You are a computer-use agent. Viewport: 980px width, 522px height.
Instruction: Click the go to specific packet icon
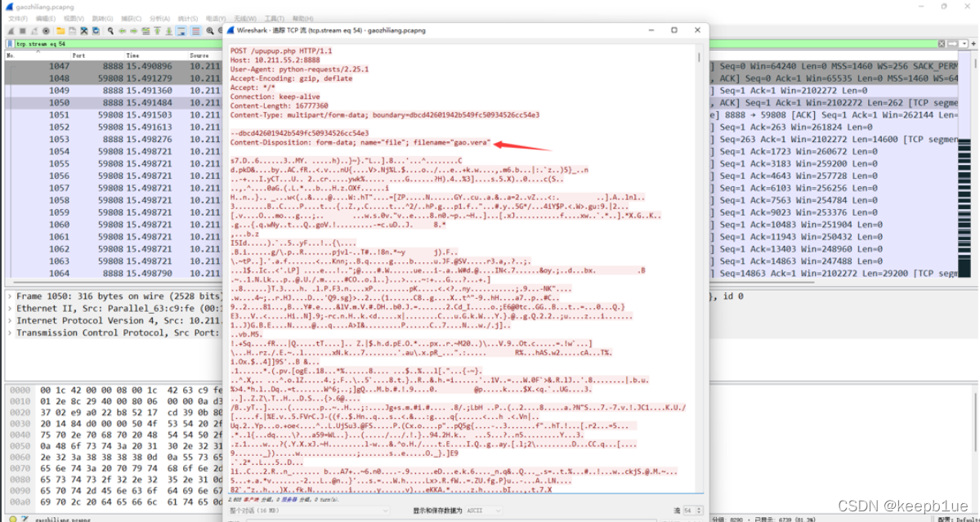pos(145,31)
